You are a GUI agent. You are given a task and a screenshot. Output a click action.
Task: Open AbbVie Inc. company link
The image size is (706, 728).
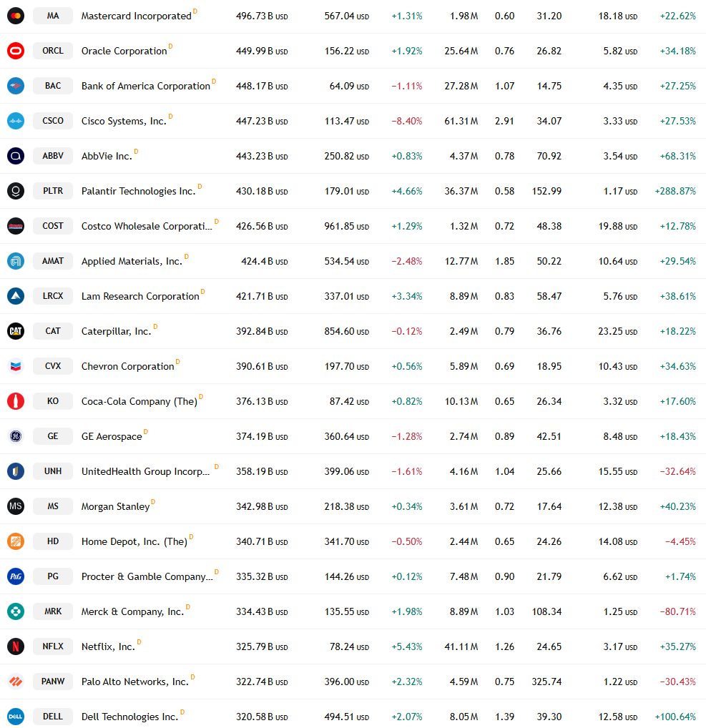click(x=107, y=157)
